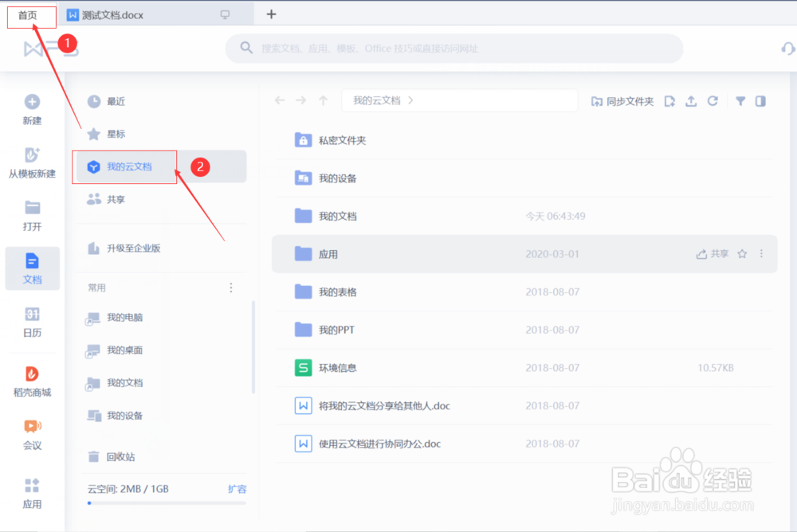This screenshot has height=532, width=797.
Task: Star the 应用 folder as favorite
Action: pyautogui.click(x=743, y=253)
